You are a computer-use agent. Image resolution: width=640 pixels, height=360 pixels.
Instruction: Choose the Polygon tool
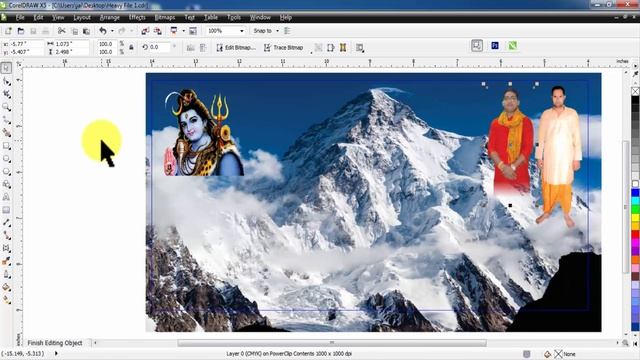point(6,171)
